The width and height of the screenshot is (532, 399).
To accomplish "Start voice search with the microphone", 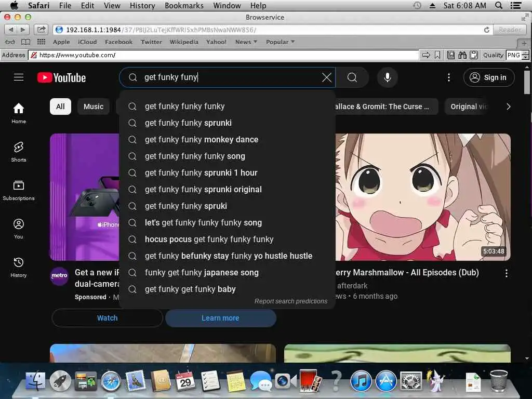I will click(387, 77).
